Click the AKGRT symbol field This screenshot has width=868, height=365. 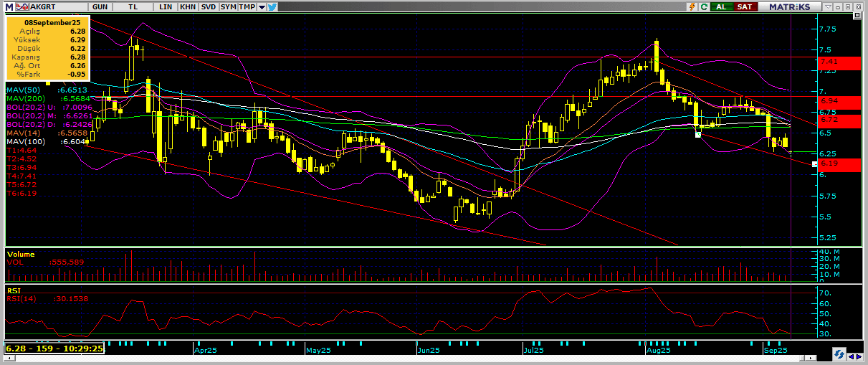click(x=52, y=6)
